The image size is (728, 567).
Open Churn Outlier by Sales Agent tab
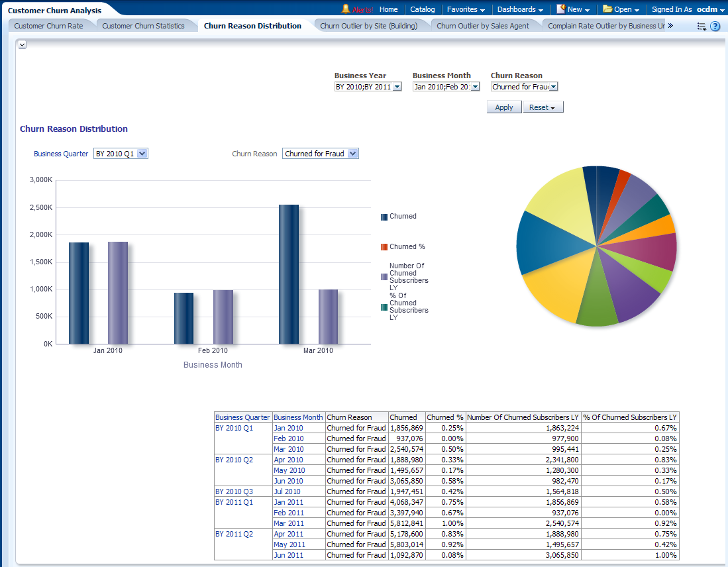tap(483, 26)
